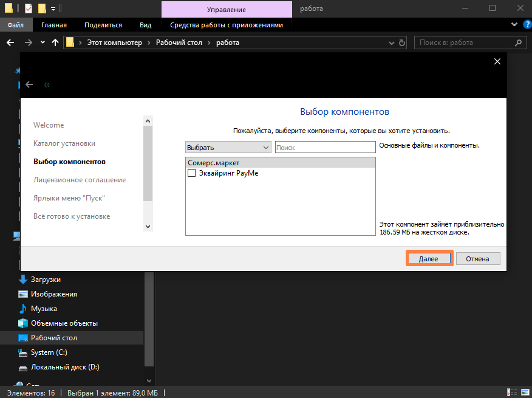This screenshot has width=532, height=398.
Task: Switch to large icons view icon
Action: (524, 392)
